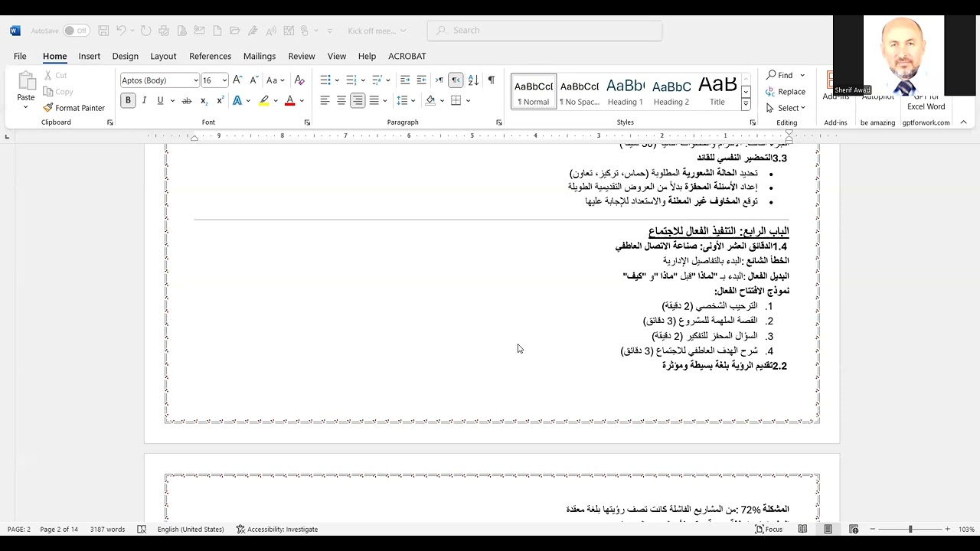
Task: Click the New blank document icon
Action: tap(217, 31)
